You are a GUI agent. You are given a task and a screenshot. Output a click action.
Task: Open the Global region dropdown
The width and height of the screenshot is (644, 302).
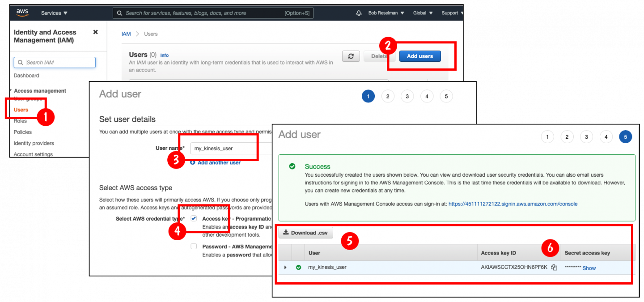(423, 13)
